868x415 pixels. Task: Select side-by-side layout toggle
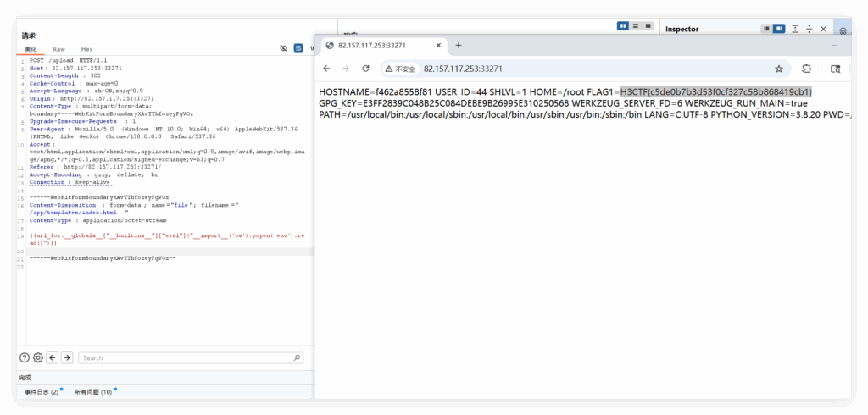(623, 26)
